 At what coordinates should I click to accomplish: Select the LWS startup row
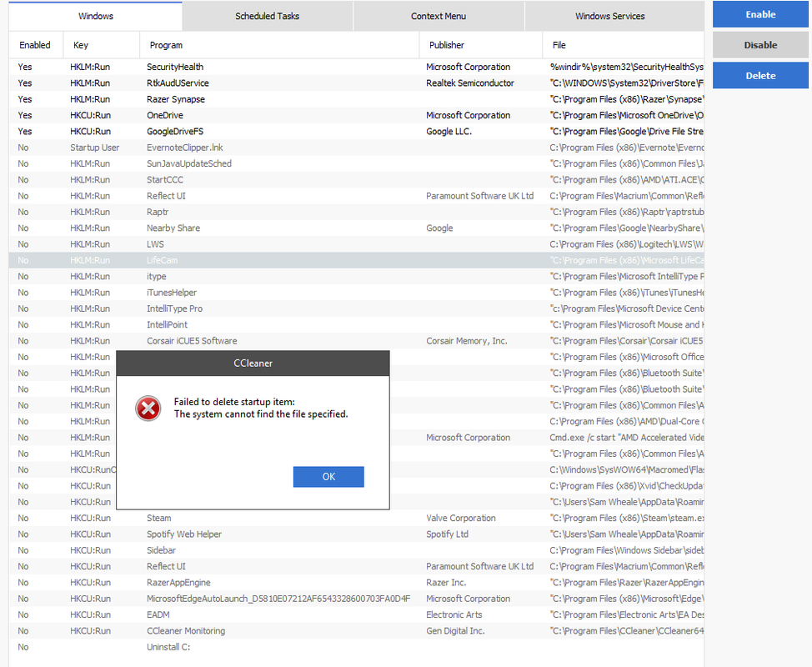(356, 244)
